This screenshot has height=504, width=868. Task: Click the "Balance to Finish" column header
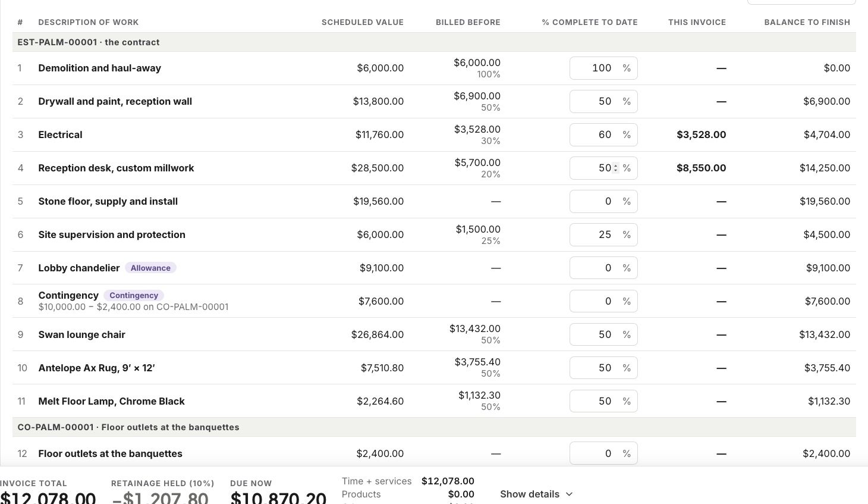click(807, 22)
